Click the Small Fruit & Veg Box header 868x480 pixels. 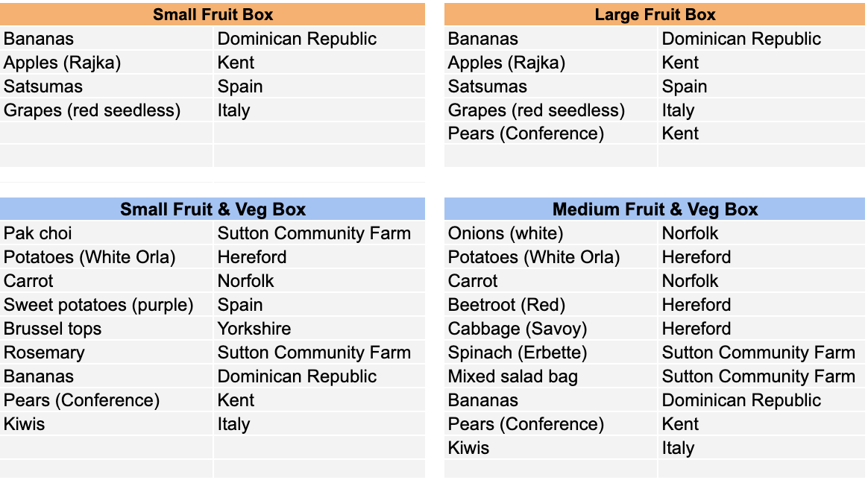click(x=213, y=209)
